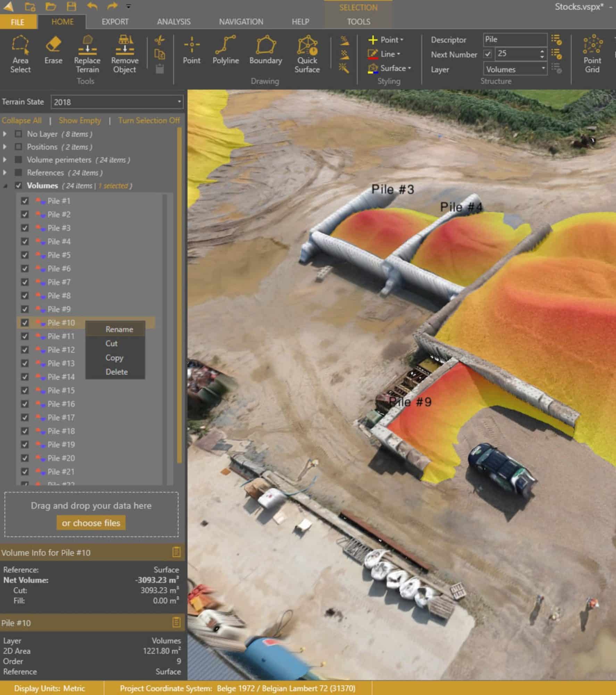This screenshot has width=616, height=695.
Task: Open the Quick Surface tool
Action: coord(306,54)
